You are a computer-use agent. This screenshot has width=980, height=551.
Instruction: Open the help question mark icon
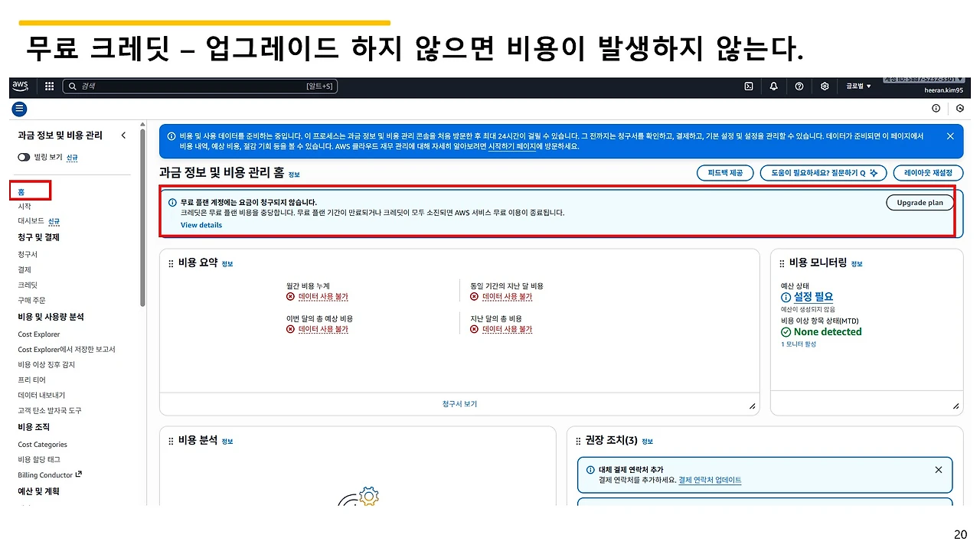coord(799,86)
